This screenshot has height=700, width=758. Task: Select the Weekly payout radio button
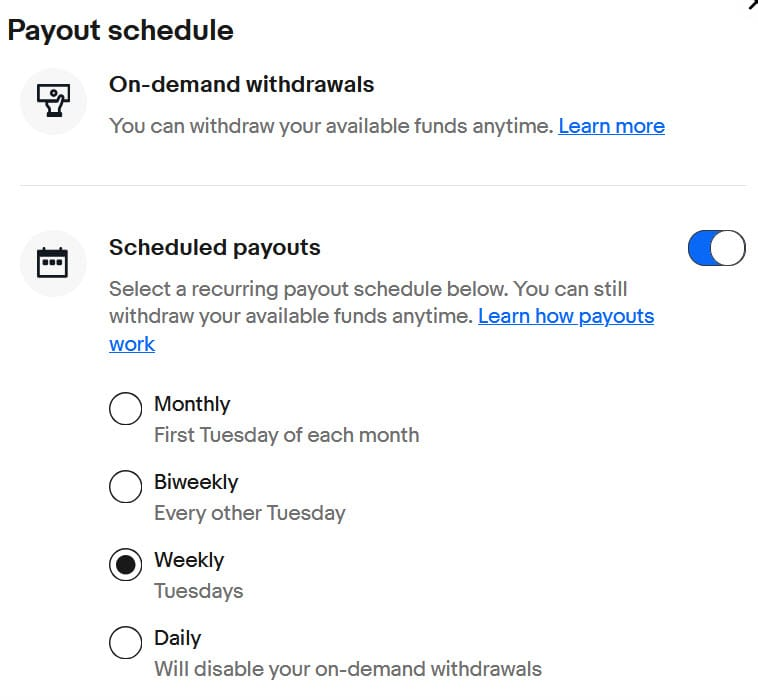(126, 565)
